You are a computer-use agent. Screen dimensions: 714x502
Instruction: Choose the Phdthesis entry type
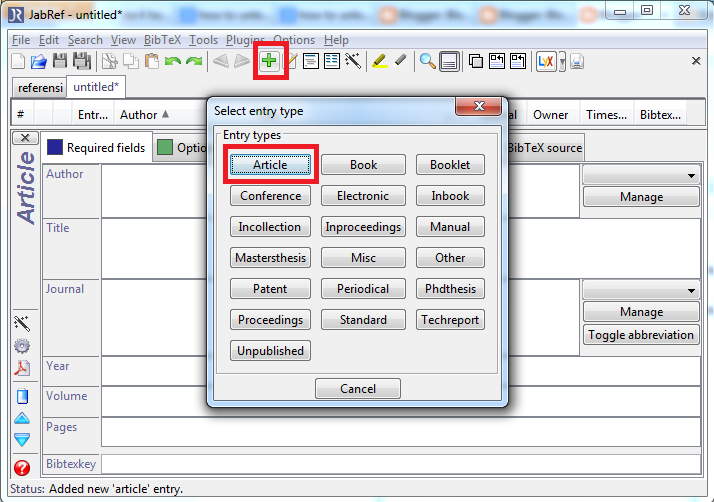point(450,288)
